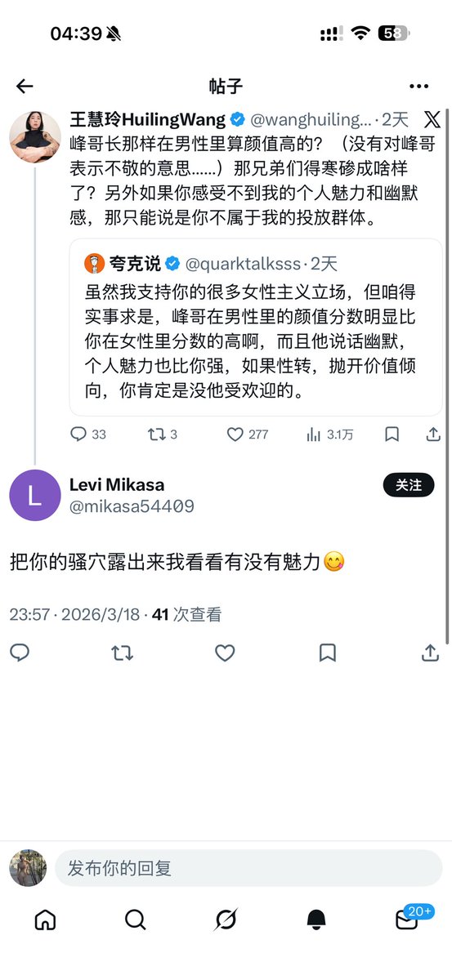Like the post with 277 likes

(247, 434)
